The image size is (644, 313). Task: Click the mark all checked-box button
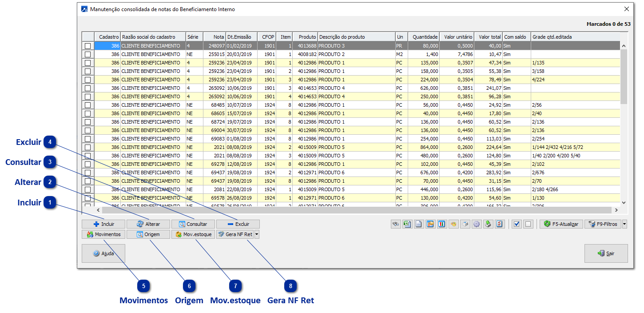click(x=516, y=224)
